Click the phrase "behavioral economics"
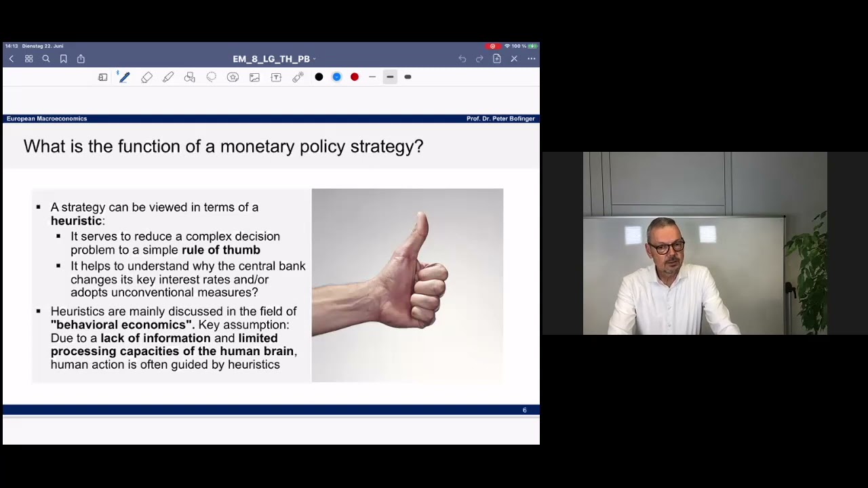The image size is (868, 488). click(x=122, y=325)
